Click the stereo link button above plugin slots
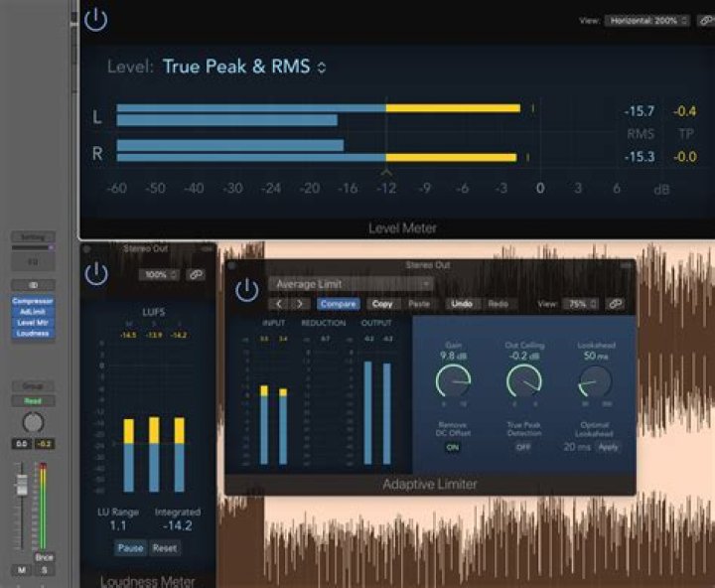This screenshot has height=588, width=715. point(33,285)
